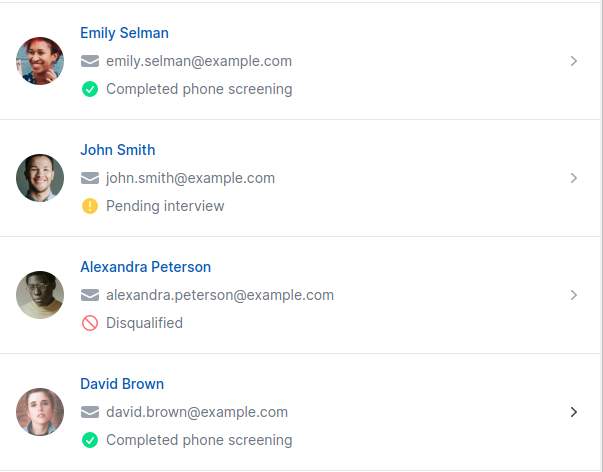
Task: Click the envelope icon beside emily.selman@example.com
Action: tap(90, 61)
